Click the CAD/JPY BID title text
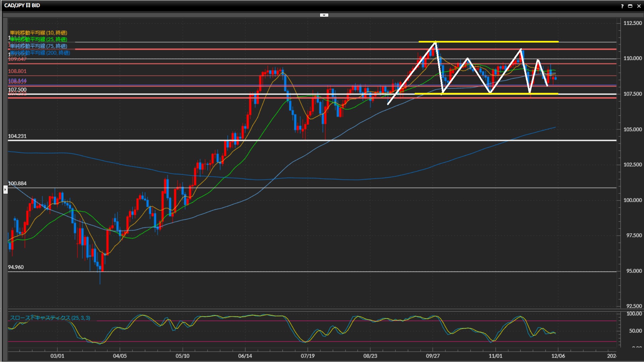This screenshot has height=362, width=644. click(22, 5)
